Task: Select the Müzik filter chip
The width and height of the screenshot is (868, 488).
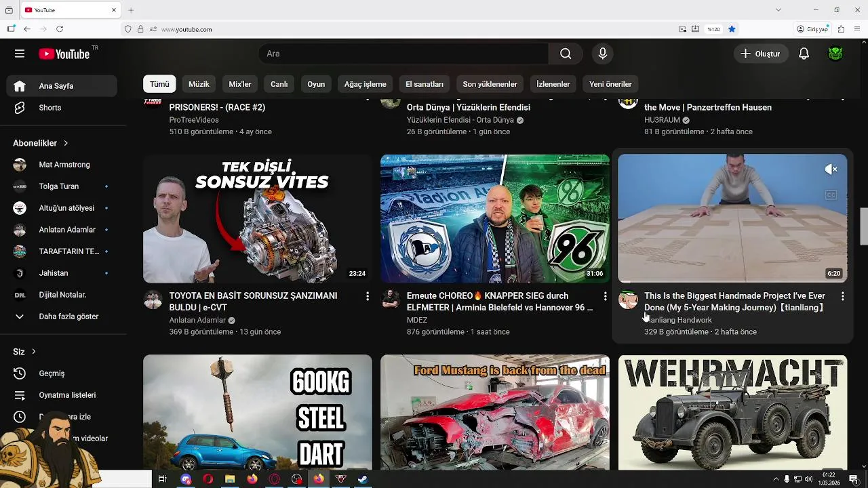Action: tap(199, 84)
